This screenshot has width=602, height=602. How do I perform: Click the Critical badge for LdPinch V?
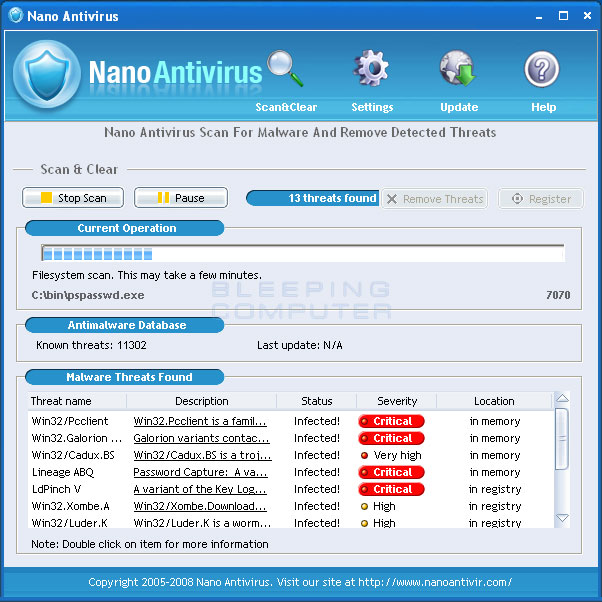pos(391,489)
